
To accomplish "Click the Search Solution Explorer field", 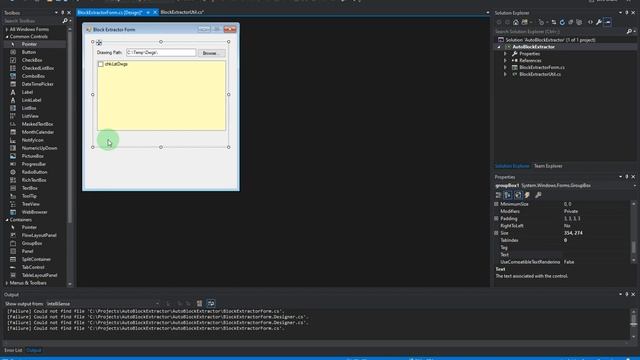I will point(560,31).
